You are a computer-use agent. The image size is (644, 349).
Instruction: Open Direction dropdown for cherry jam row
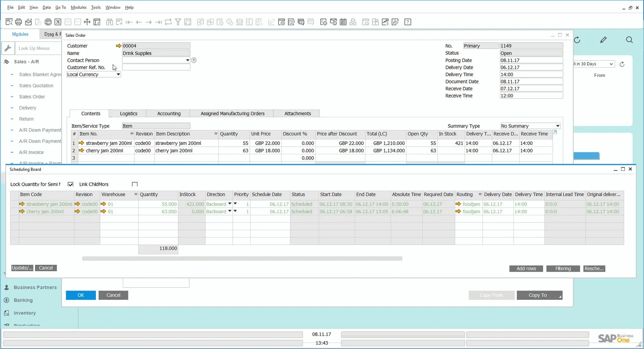pyautogui.click(x=230, y=211)
